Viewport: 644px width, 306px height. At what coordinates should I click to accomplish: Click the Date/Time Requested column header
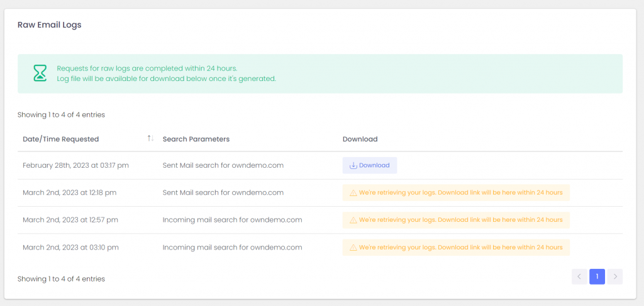pos(61,139)
